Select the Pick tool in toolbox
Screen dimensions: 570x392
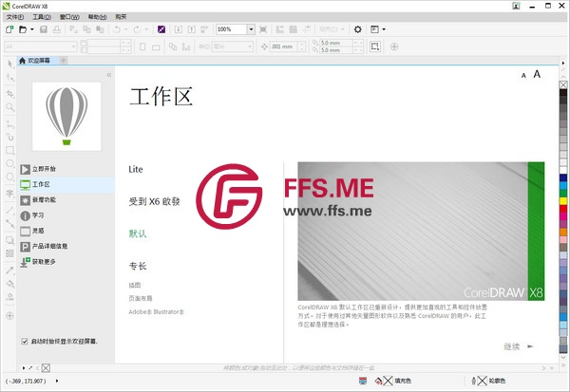tap(9, 64)
